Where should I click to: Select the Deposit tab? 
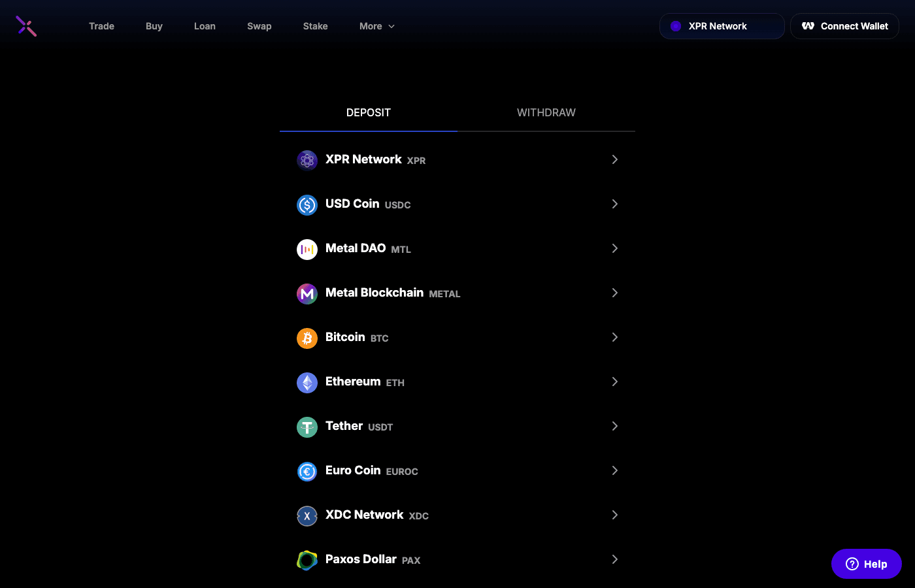pos(368,112)
